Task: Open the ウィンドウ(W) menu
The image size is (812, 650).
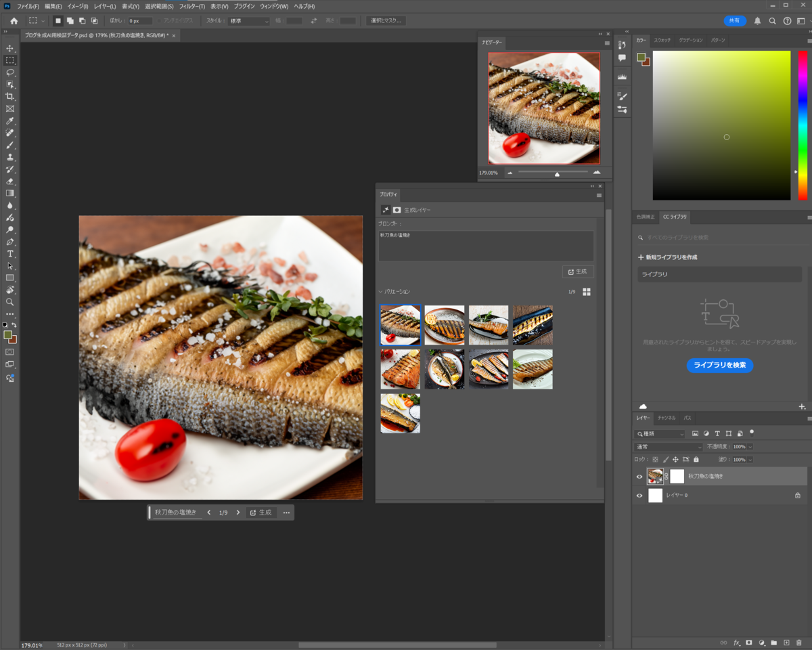Action: coord(274,6)
